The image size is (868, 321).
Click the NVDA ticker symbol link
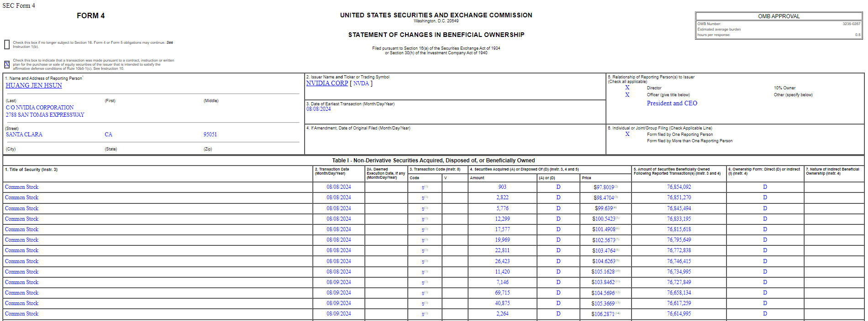point(361,83)
